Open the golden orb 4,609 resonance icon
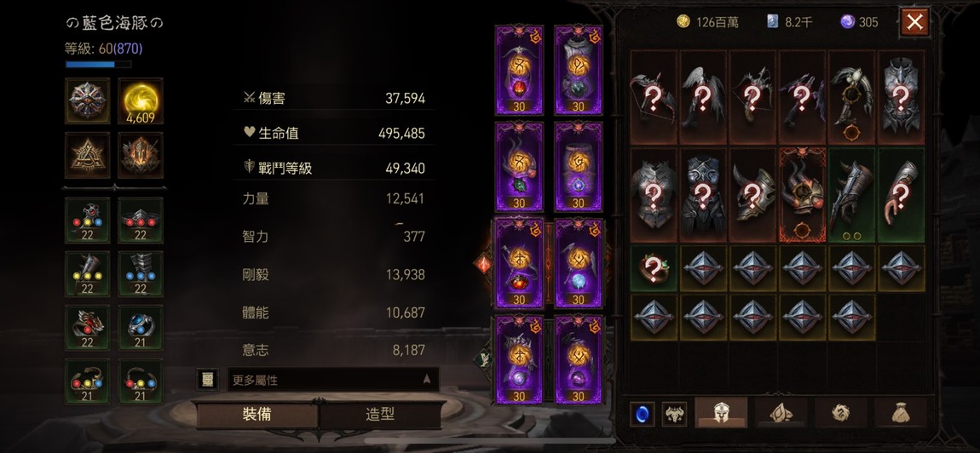The image size is (980, 453). click(x=140, y=100)
